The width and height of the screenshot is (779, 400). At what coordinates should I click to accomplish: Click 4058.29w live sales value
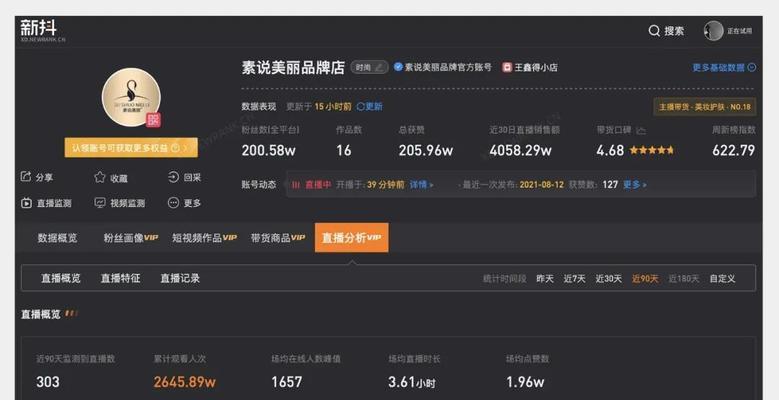(x=520, y=150)
